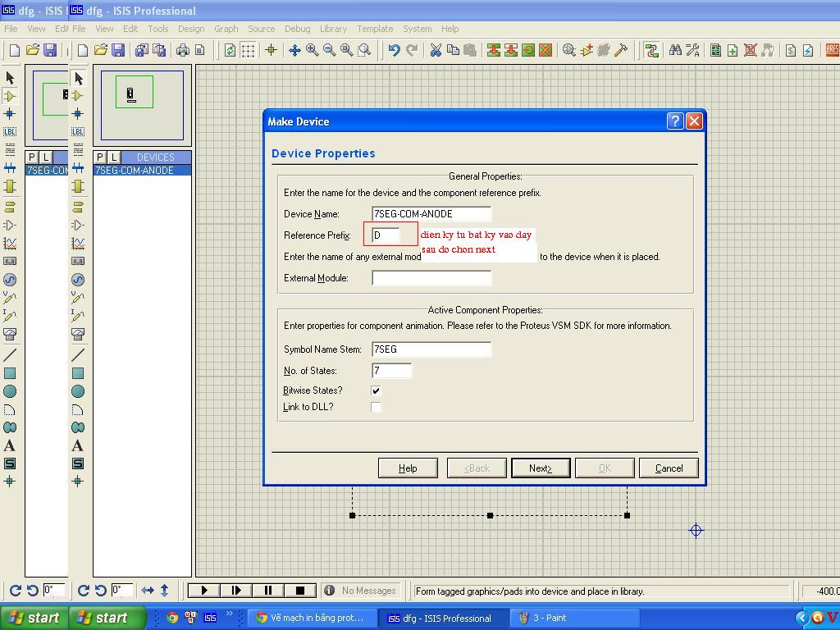Open the System menu
Viewport: 840px width, 630px height.
(418, 29)
